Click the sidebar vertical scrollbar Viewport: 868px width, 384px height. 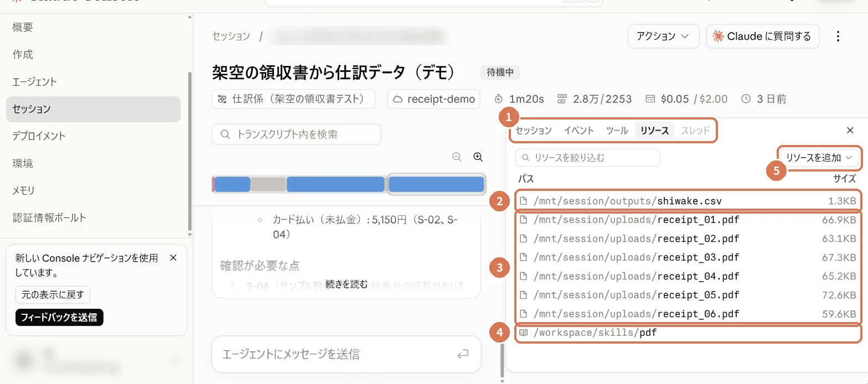point(190,151)
